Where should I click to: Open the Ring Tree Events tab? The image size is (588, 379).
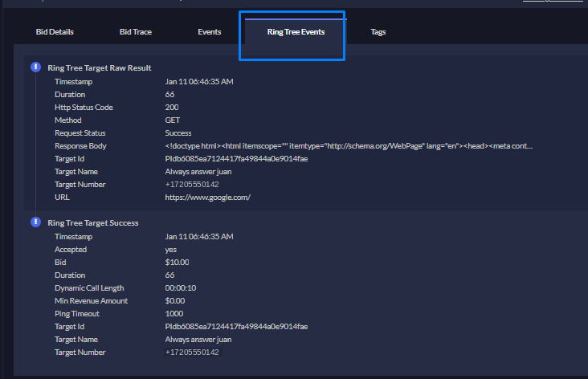296,32
